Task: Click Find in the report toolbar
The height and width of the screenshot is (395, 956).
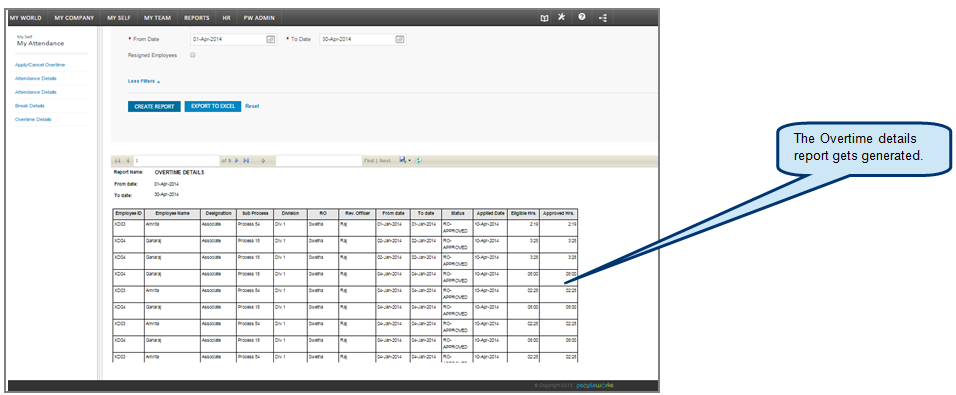Action: pos(368,160)
